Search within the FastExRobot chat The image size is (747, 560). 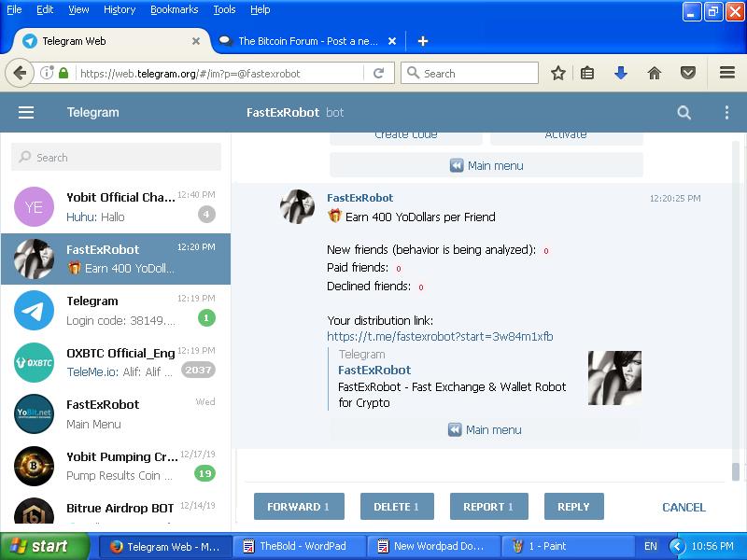point(684,113)
